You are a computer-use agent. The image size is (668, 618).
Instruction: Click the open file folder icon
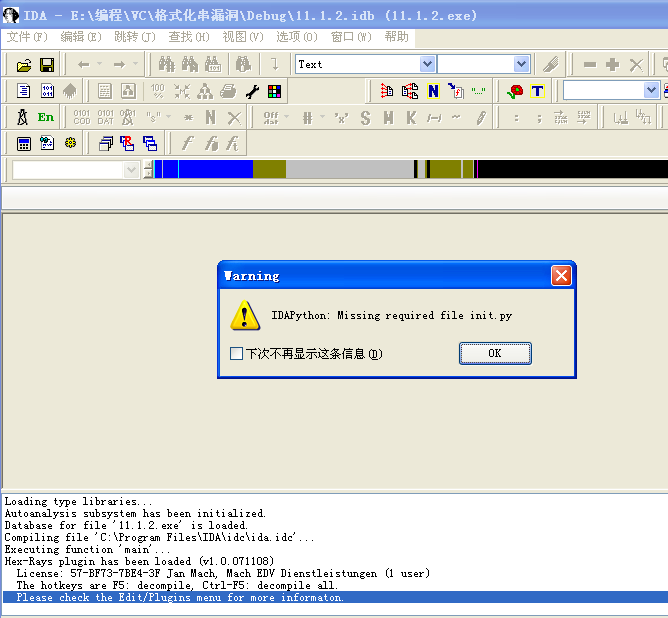point(24,65)
